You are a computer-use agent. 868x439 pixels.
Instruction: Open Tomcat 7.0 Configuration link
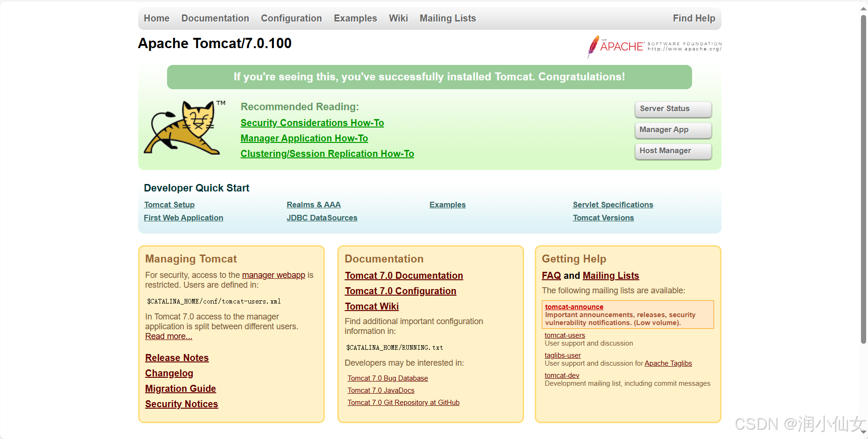click(400, 291)
